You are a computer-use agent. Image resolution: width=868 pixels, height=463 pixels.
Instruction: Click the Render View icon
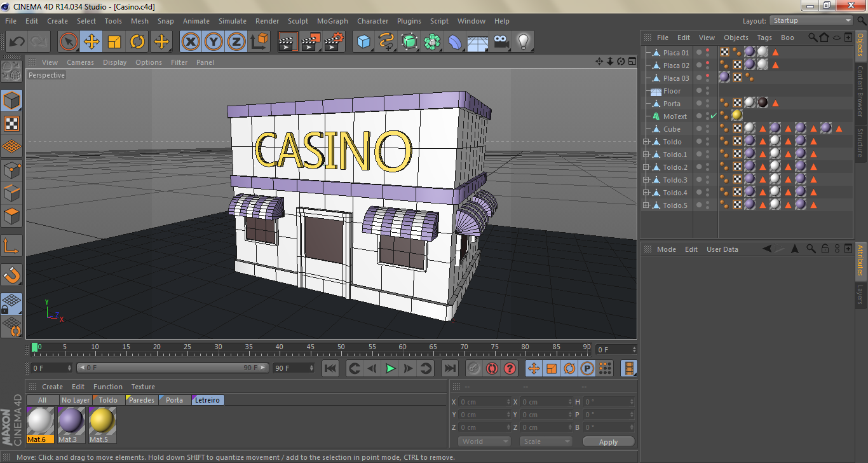click(x=288, y=41)
